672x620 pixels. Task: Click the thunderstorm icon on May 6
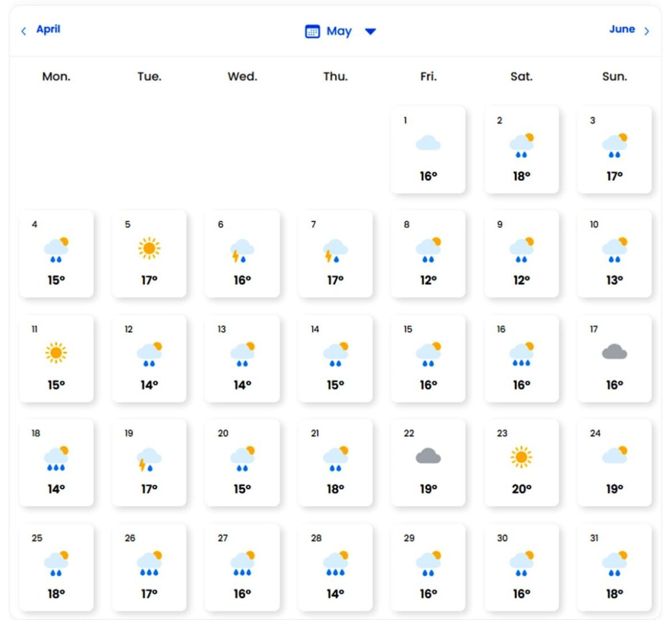pyautogui.click(x=242, y=251)
